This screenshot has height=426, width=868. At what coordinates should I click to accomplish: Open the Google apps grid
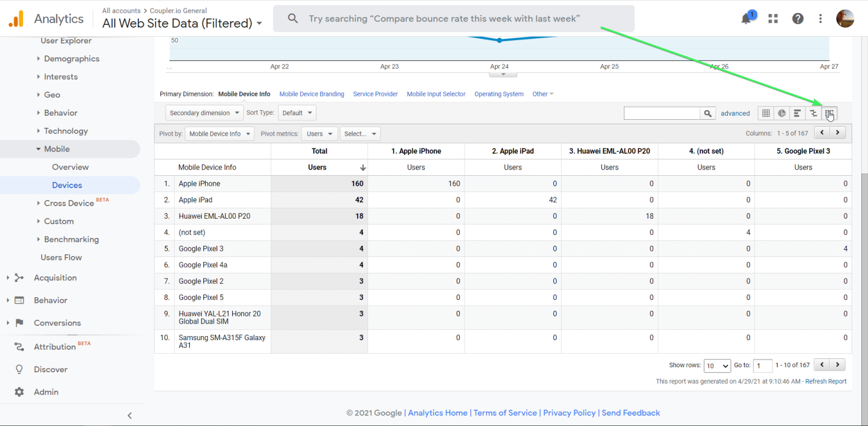[x=772, y=18]
